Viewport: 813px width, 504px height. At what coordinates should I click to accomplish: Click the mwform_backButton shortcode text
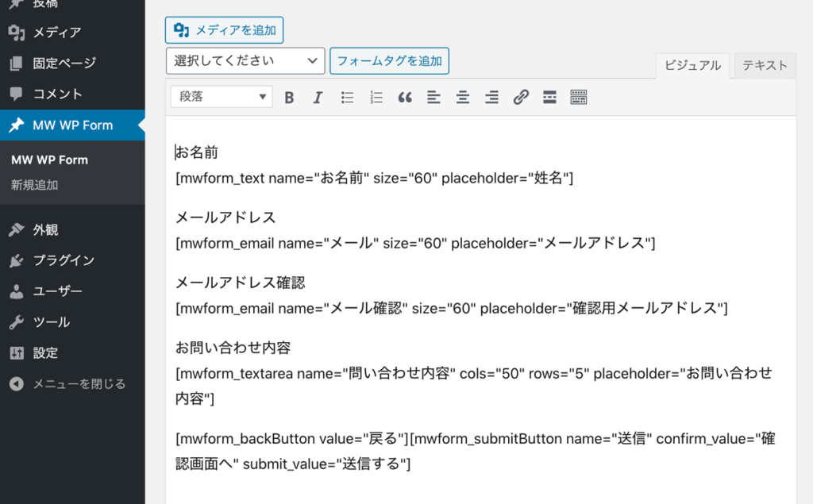[292, 439]
